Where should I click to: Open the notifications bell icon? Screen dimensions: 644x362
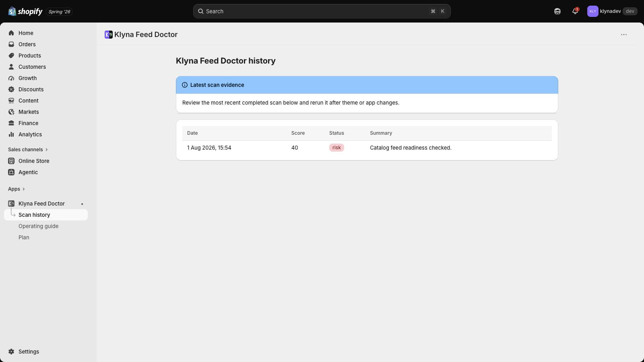575,11
